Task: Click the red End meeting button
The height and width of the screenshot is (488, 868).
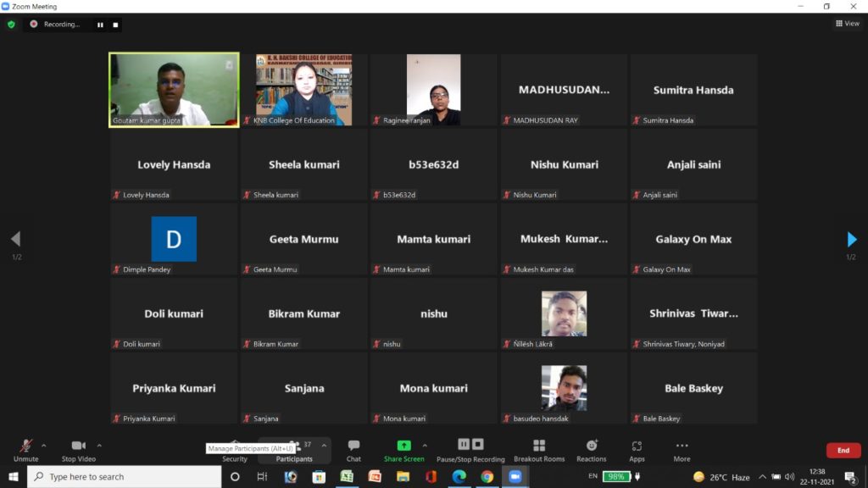Action: 843,451
